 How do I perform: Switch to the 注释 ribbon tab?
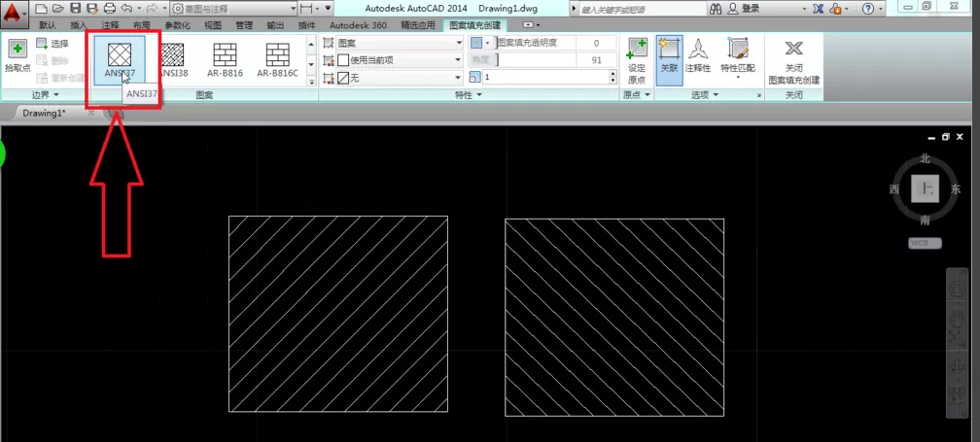tap(110, 25)
